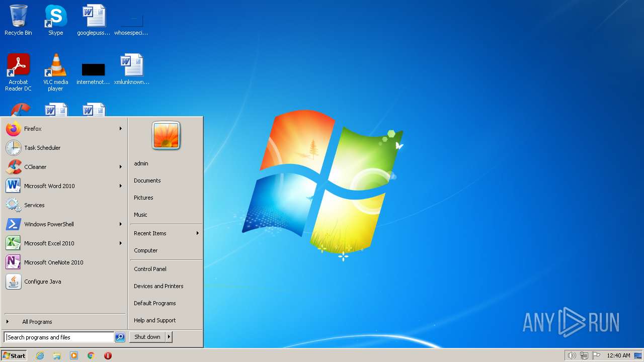This screenshot has height=362, width=644.
Task: Launch the VLC media player desktop shortcut
Action: point(55,72)
